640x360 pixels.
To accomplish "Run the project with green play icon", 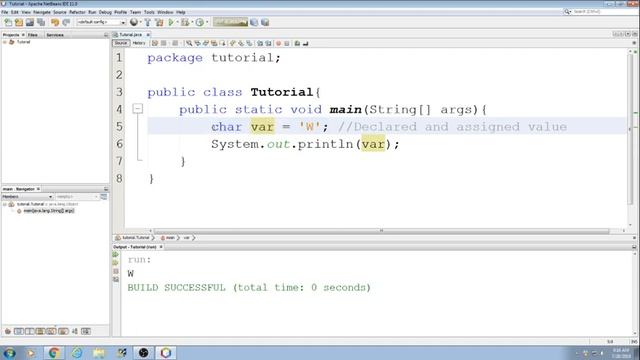I will (x=171, y=22).
